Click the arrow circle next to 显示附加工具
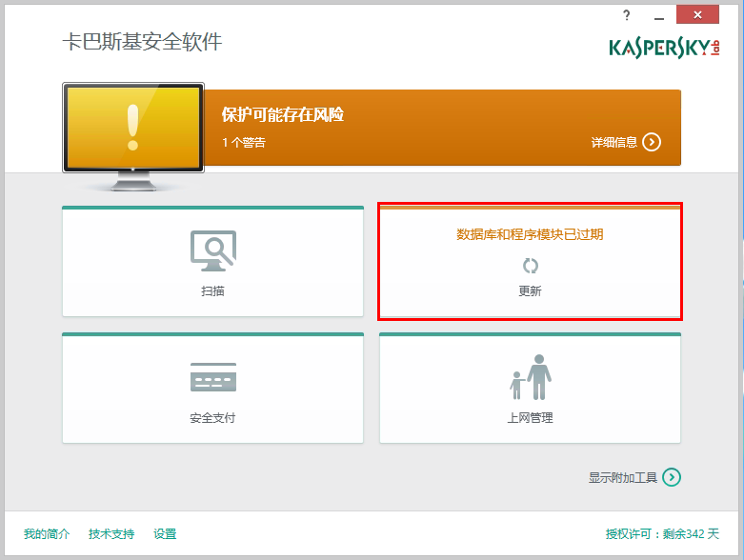Image resolution: width=744 pixels, height=560 pixels. [x=672, y=477]
